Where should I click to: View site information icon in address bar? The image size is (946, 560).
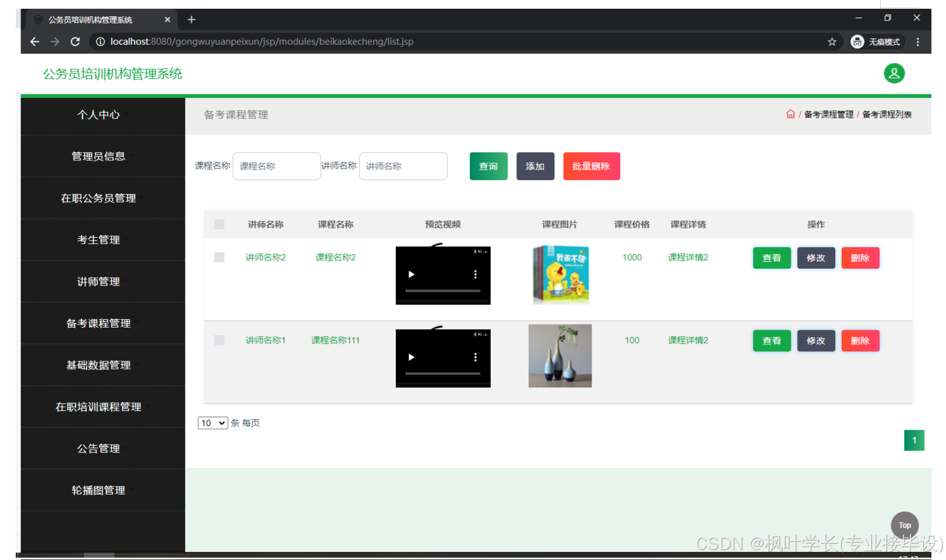100,42
